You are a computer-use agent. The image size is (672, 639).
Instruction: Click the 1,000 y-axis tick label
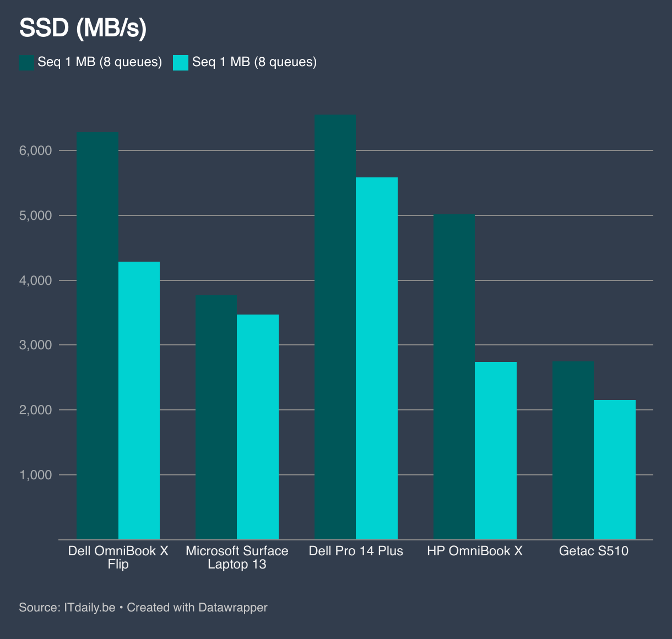tap(35, 475)
